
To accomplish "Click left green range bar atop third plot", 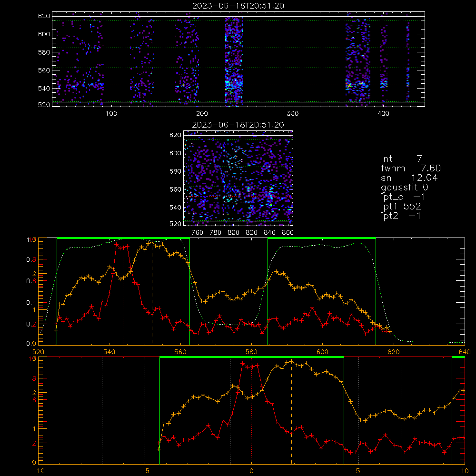I will (x=123, y=238).
